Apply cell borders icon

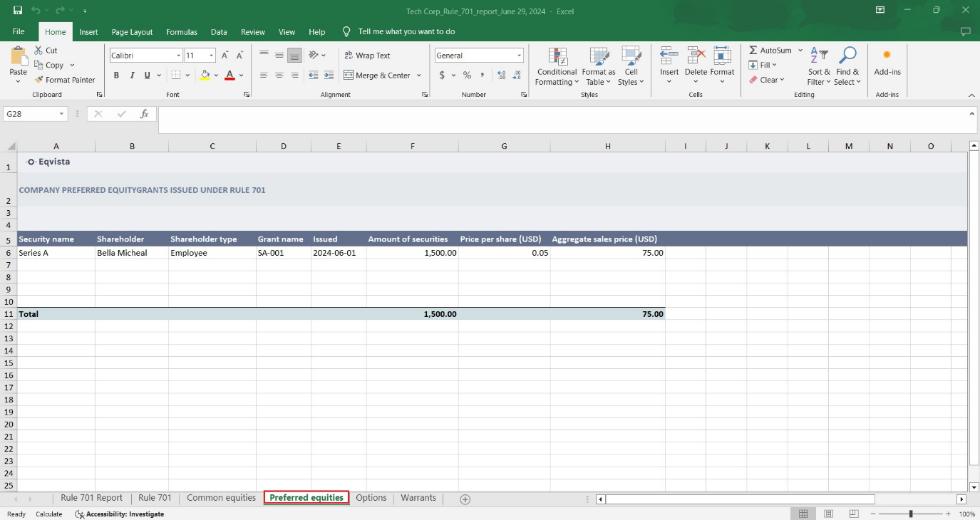176,75
